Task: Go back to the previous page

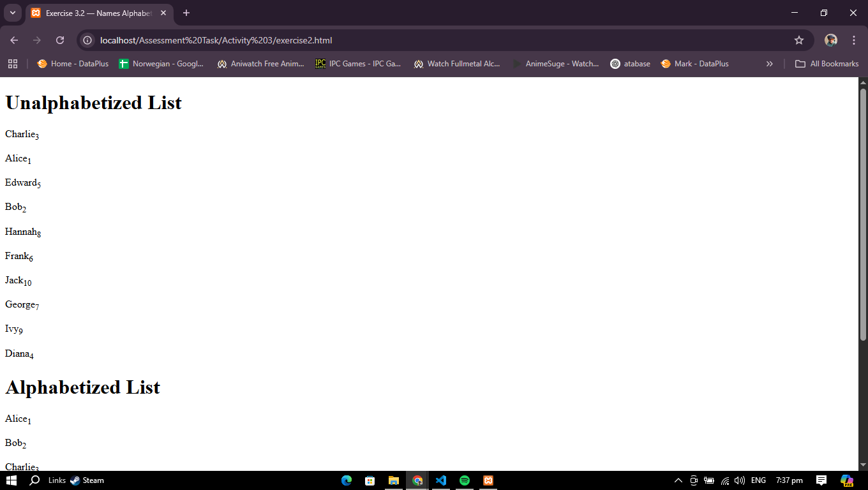Action: coord(14,40)
